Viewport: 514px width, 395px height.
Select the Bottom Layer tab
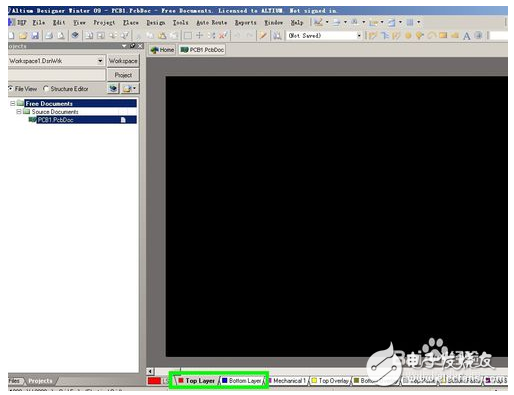click(242, 381)
